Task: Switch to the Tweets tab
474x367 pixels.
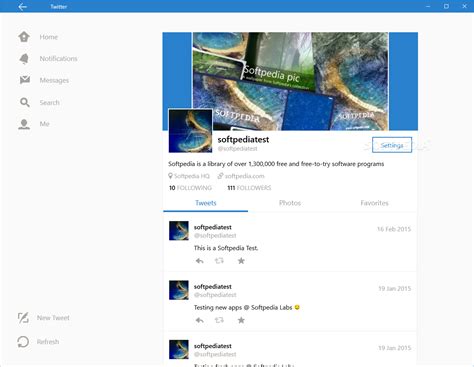Action: click(206, 203)
